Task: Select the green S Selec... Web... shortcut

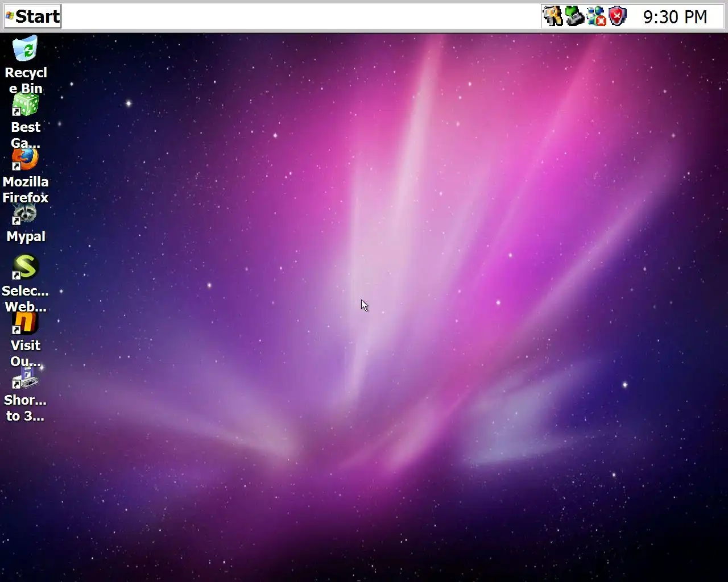Action: [x=26, y=267]
